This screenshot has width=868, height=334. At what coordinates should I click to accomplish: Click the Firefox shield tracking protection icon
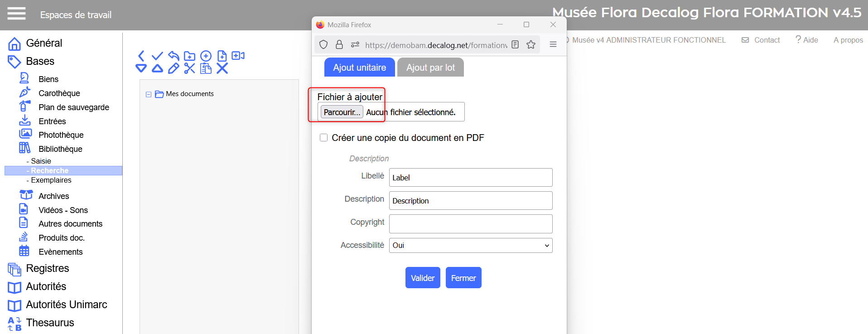pos(323,44)
